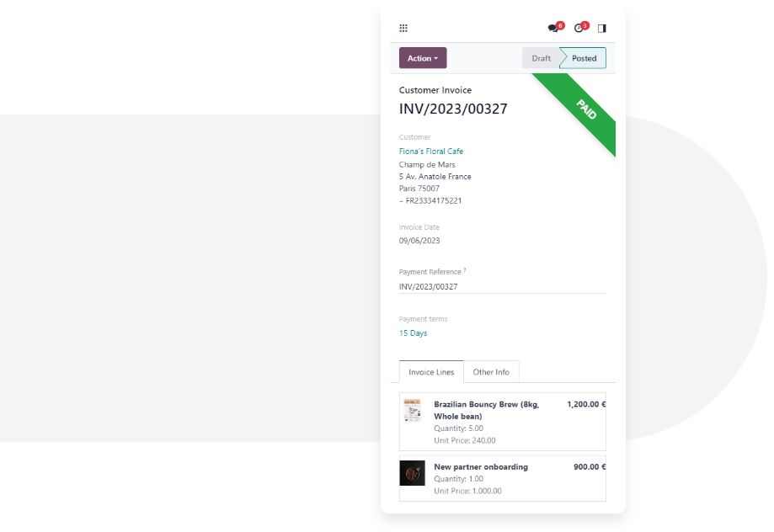Open the messages conversation icon

tap(553, 28)
